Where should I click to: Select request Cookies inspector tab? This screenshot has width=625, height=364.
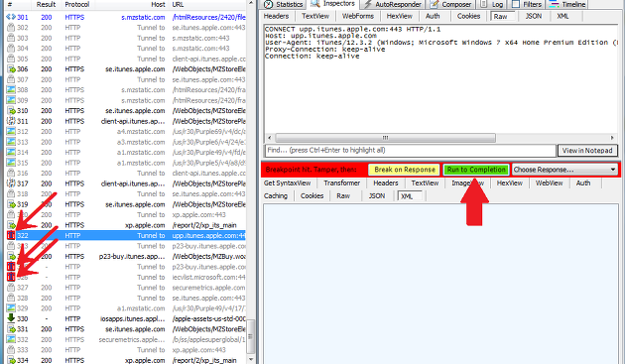click(468, 16)
